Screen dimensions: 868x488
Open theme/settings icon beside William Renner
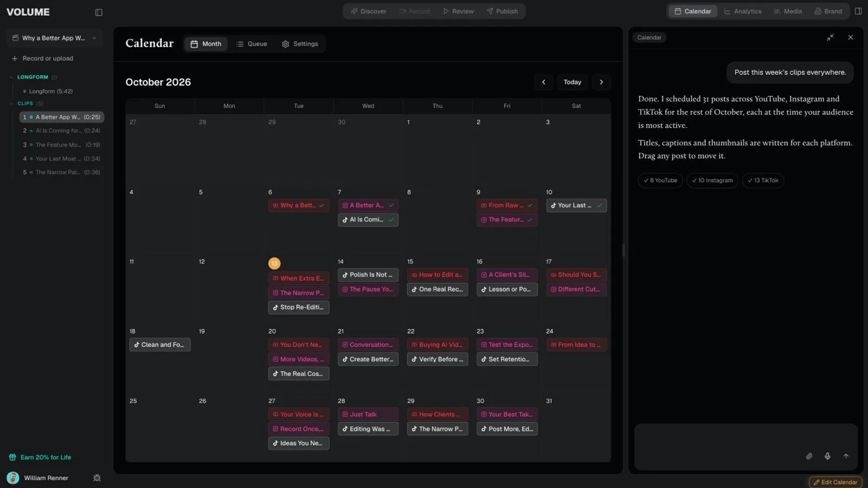97,478
